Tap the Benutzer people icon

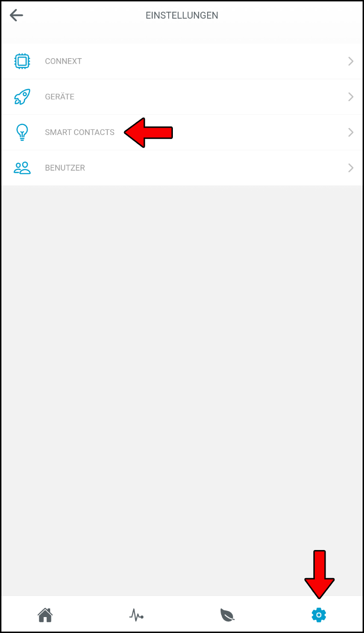coord(22,168)
